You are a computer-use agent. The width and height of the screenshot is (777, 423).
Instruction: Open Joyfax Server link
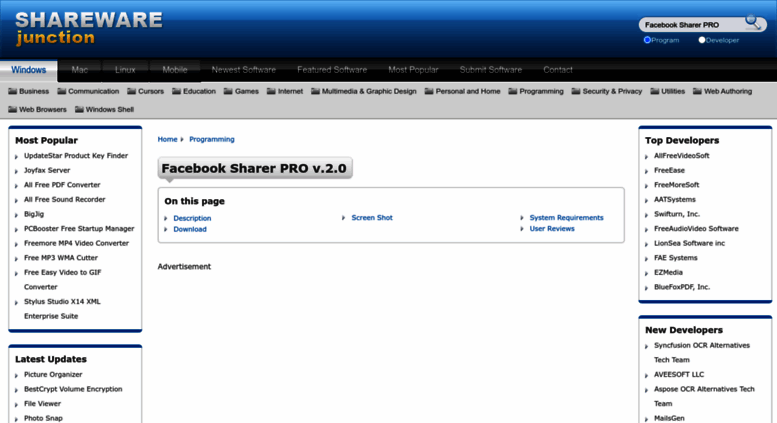pos(47,170)
